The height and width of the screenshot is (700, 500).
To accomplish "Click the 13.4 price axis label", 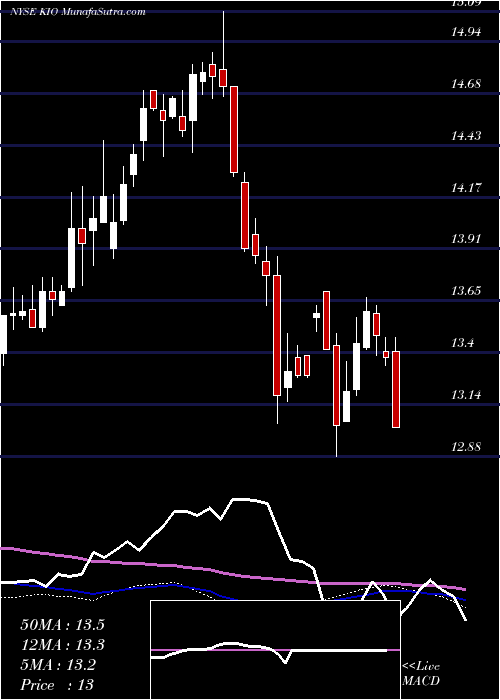I will point(462,343).
